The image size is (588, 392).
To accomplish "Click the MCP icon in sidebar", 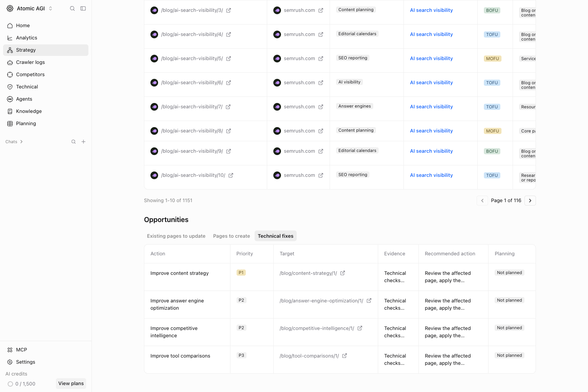I will point(10,350).
